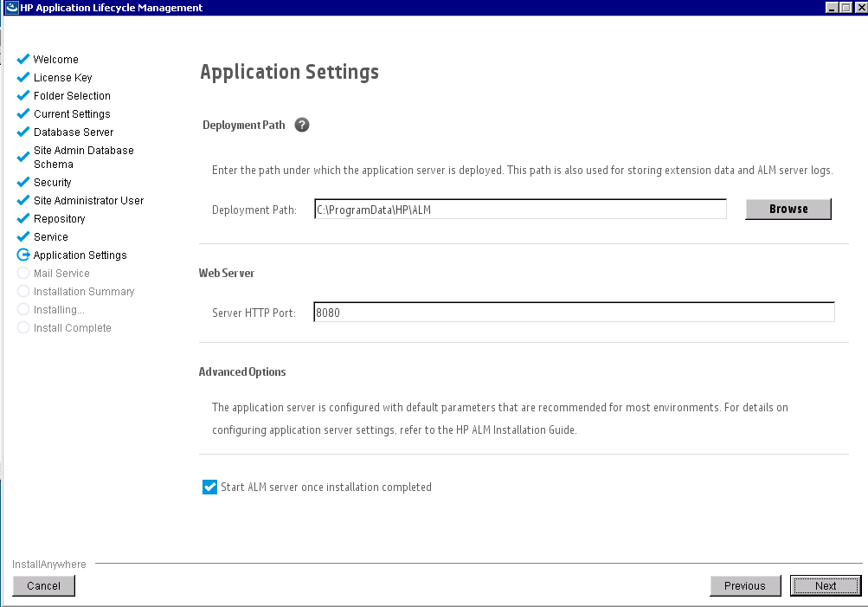Click the Web Server section heading

pos(227,273)
